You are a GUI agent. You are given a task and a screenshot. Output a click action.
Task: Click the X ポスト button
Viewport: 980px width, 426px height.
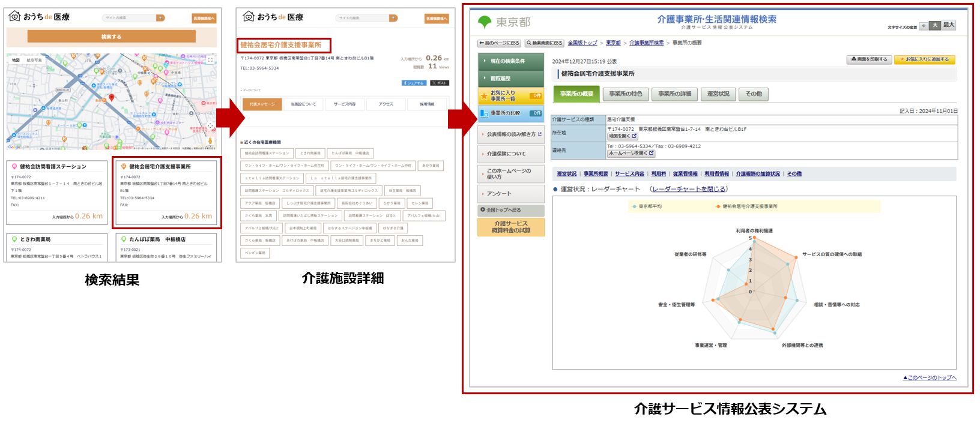click(440, 83)
